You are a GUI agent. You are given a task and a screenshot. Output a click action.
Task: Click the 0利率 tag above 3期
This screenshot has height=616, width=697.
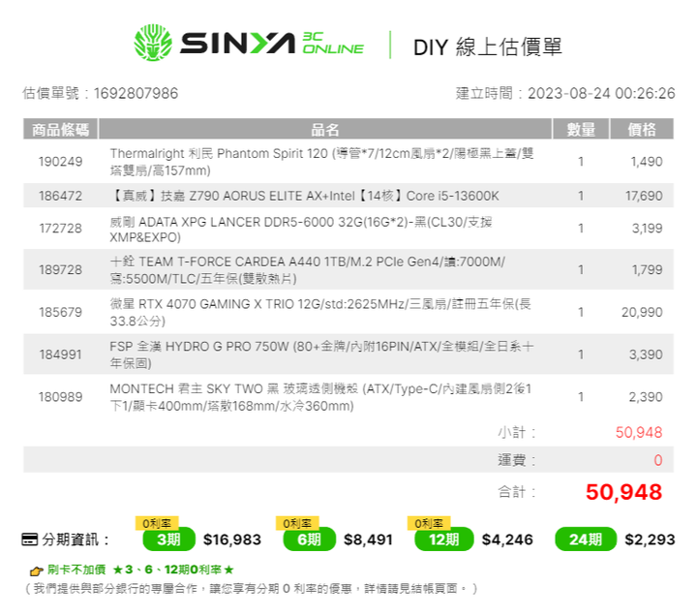tap(157, 523)
